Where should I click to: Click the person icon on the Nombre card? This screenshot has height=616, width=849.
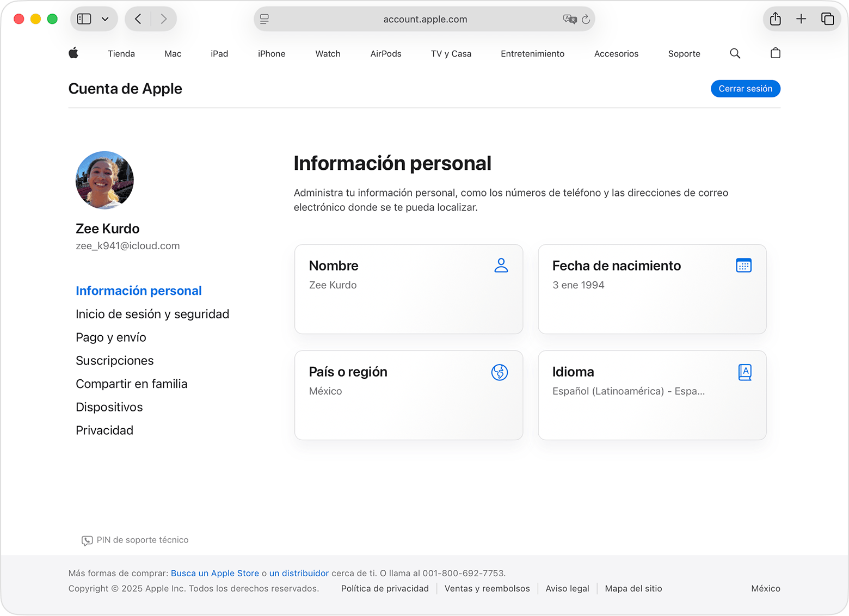pos(501,266)
